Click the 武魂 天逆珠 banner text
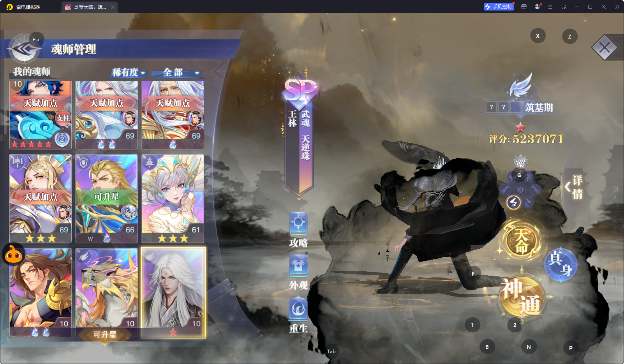Viewport: 624px width, 364px height. [x=306, y=135]
